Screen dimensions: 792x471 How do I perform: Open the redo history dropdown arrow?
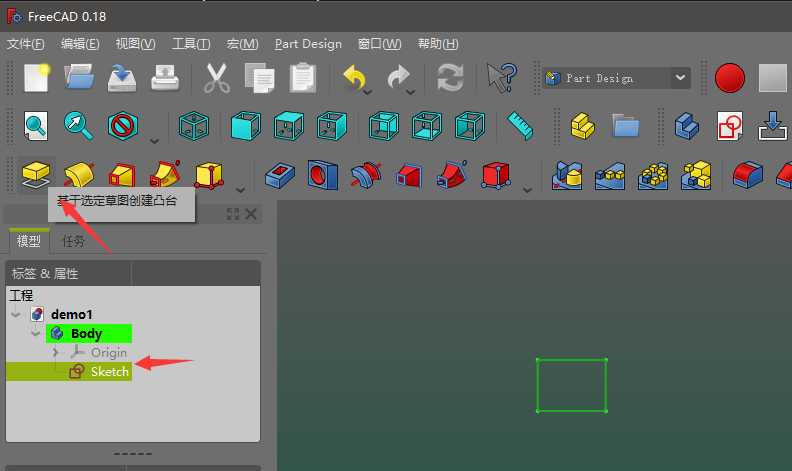411,92
